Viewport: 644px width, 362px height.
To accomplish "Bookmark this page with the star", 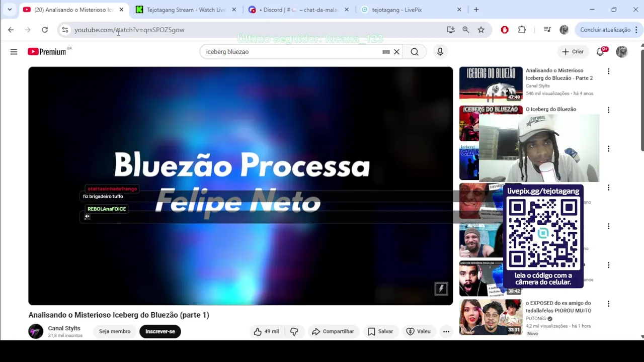I will (x=481, y=30).
